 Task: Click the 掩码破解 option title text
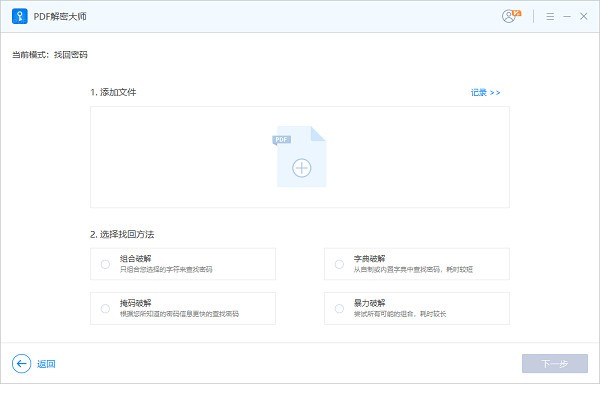point(135,302)
